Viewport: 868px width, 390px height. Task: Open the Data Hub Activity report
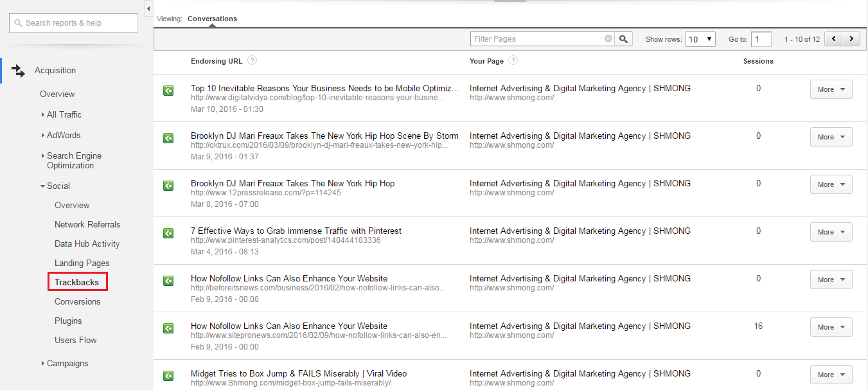click(x=87, y=244)
